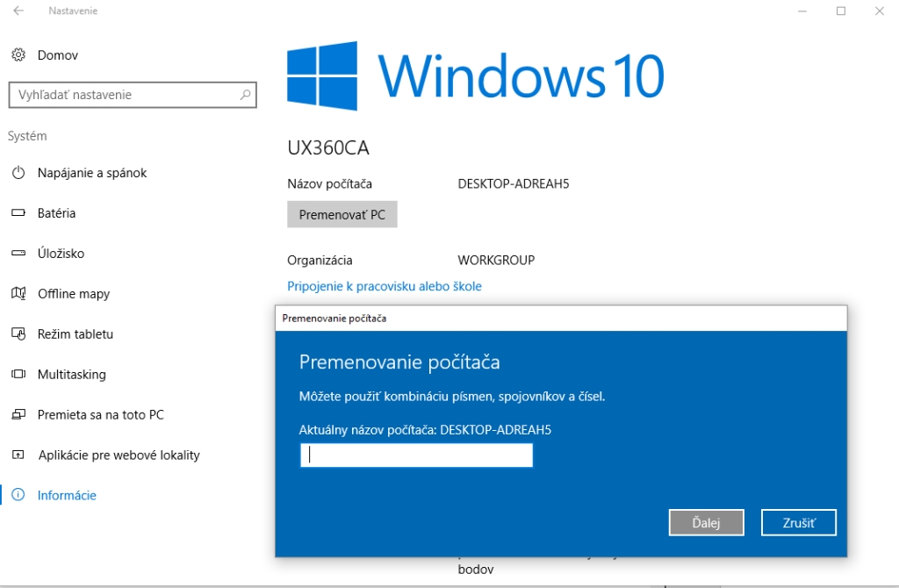Open Aplikácie pre webové lokality section
The height and width of the screenshot is (588, 899).
pos(119,455)
